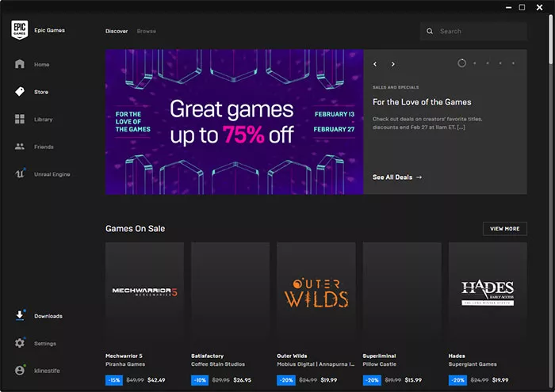Viewport: 555px width, 392px height.
Task: Open the Downloads arrow icon
Action: 20,316
